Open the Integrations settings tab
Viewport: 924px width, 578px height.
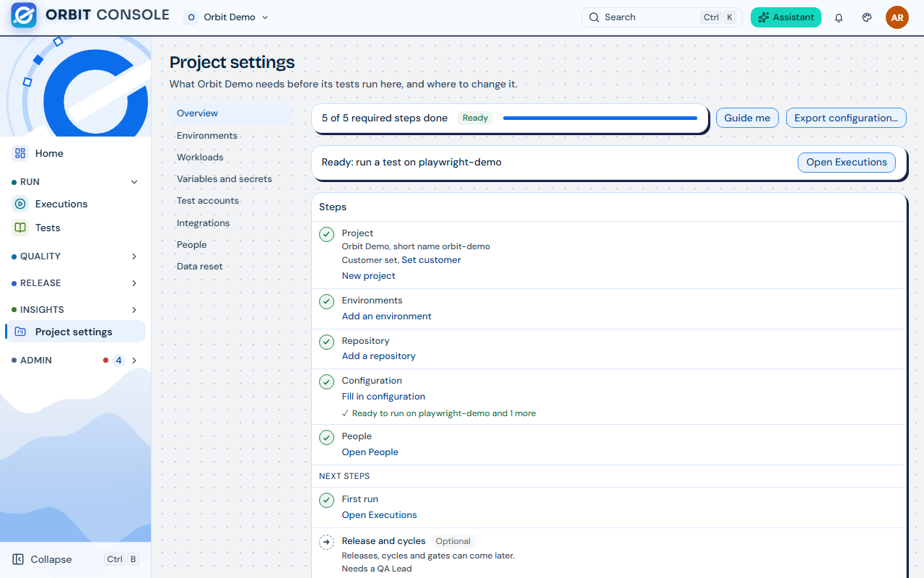pyautogui.click(x=230, y=223)
